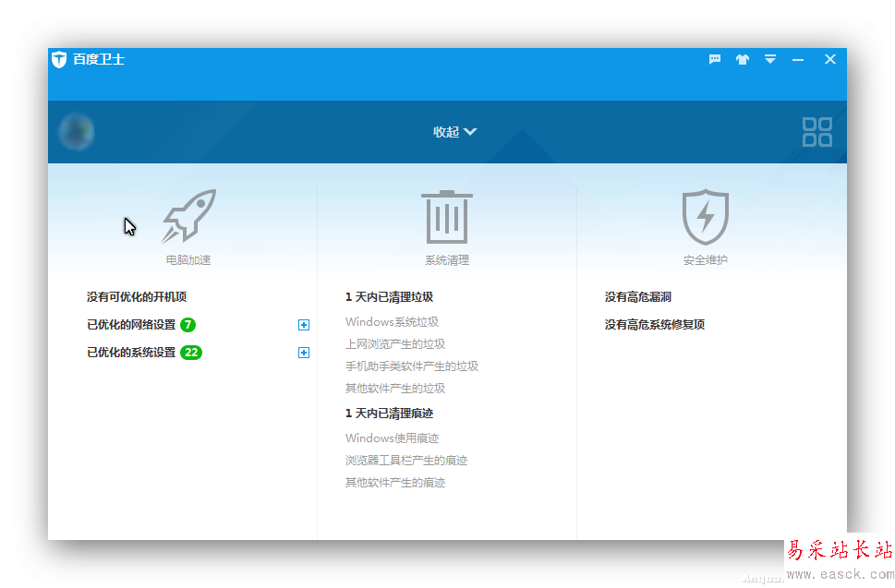This screenshot has height=588, width=895.
Task: Click 浏览器工具栏产生的痕迹 item
Action: (x=406, y=461)
